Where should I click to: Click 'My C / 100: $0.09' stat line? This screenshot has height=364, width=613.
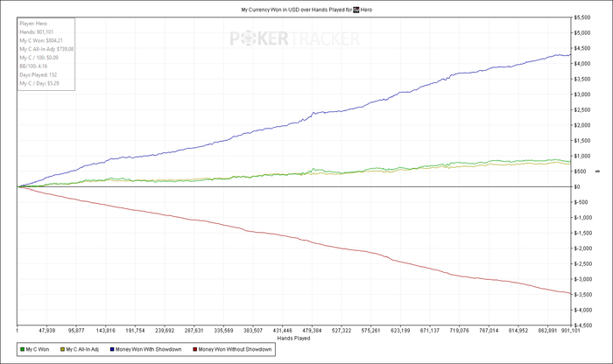39,58
